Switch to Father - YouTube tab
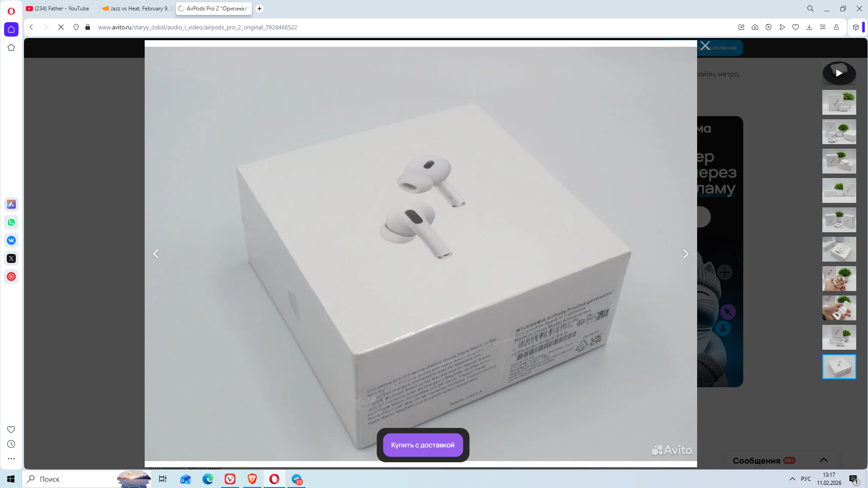Image resolution: width=868 pixels, height=488 pixels. tap(61, 9)
